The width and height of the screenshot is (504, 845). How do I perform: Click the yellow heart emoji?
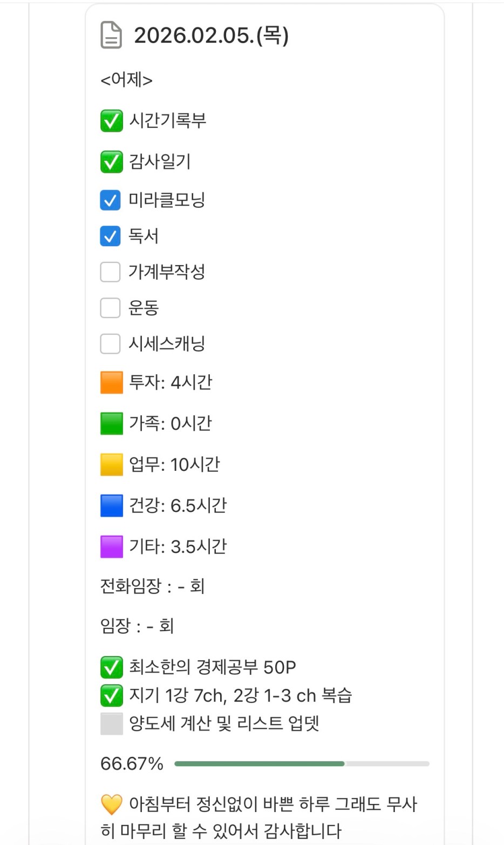pos(111,805)
